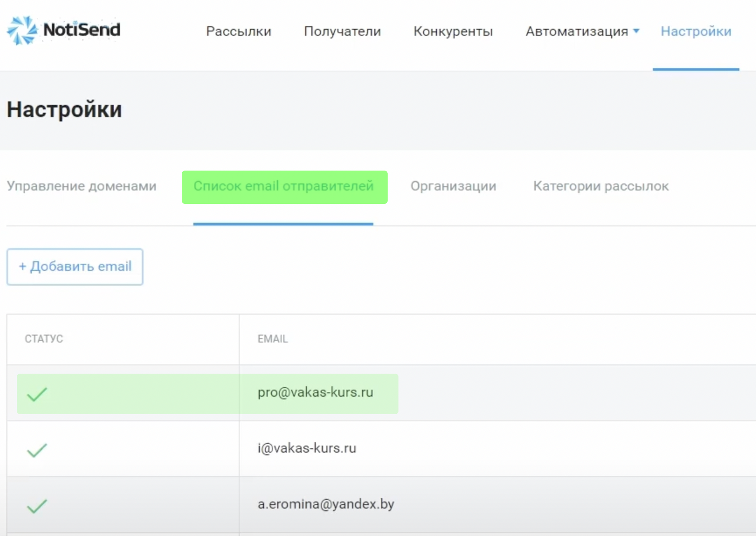Click the СТАТУС column header
The height and width of the screenshot is (537, 756).
[44, 339]
